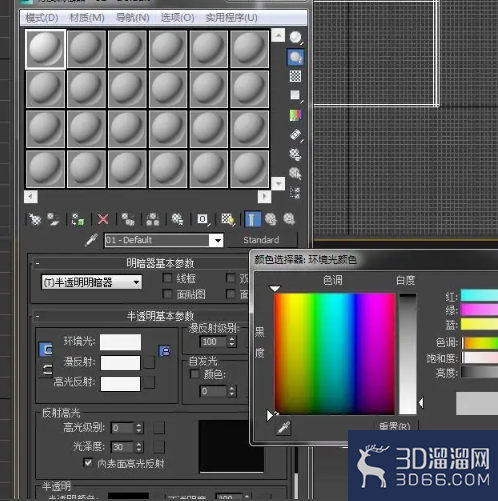Click the Make Material Copy icon
This screenshot has height=501, width=498.
click(x=128, y=220)
